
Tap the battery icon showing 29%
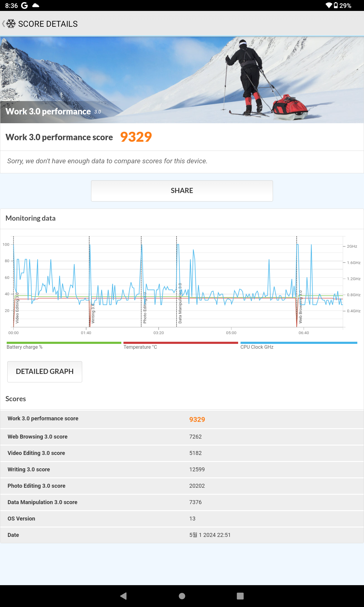[336, 5]
